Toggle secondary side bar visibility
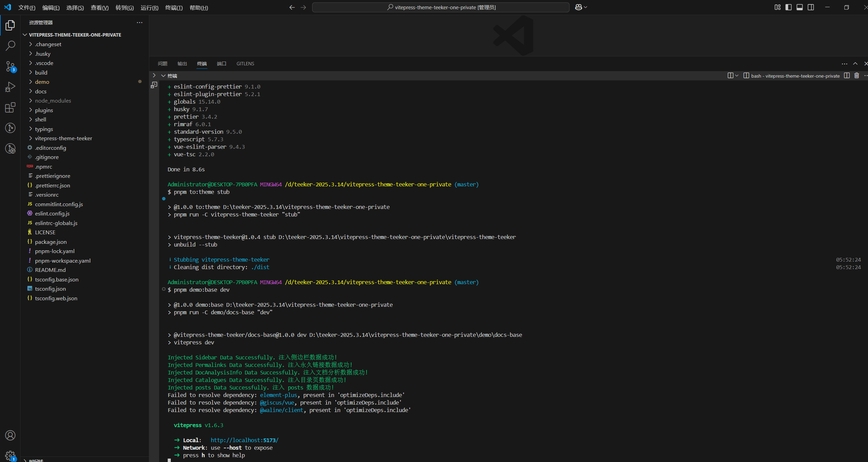Screen dimensions: 868x462 pos(811,7)
